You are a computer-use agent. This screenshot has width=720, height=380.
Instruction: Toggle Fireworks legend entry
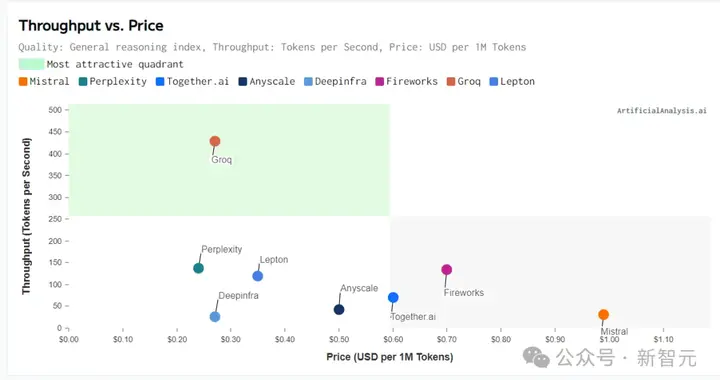tap(407, 82)
